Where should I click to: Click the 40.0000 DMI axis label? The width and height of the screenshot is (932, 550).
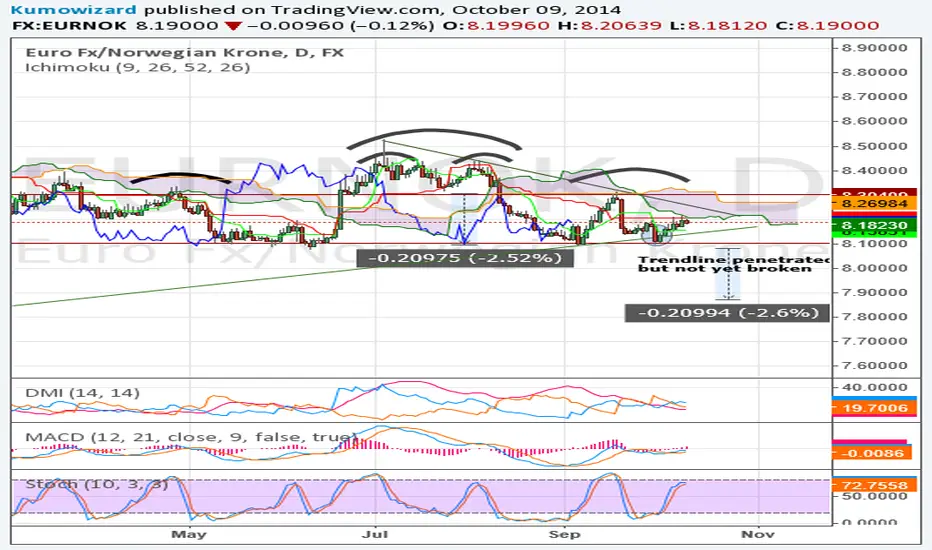click(x=874, y=387)
